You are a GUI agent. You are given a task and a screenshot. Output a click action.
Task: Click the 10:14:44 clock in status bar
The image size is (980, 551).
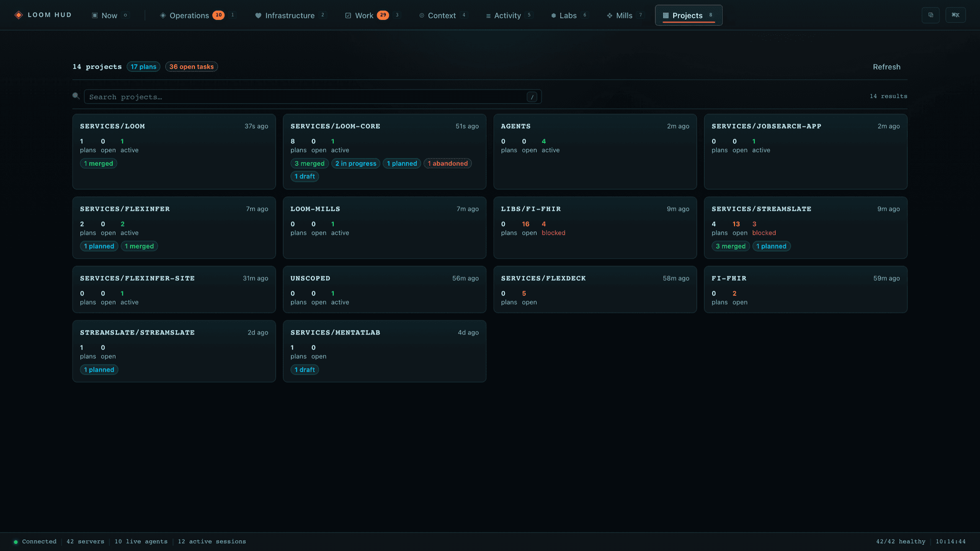[x=950, y=542]
